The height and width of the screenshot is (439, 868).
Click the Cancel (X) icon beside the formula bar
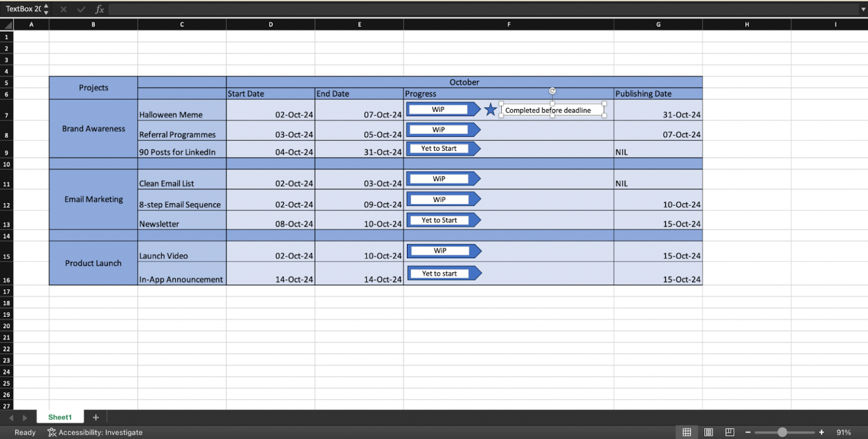point(63,9)
